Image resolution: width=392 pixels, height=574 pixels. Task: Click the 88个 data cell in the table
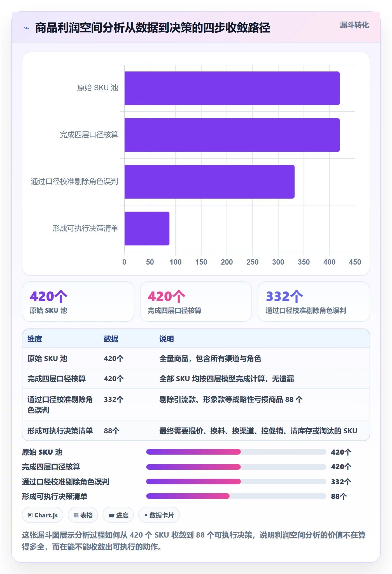(112, 431)
